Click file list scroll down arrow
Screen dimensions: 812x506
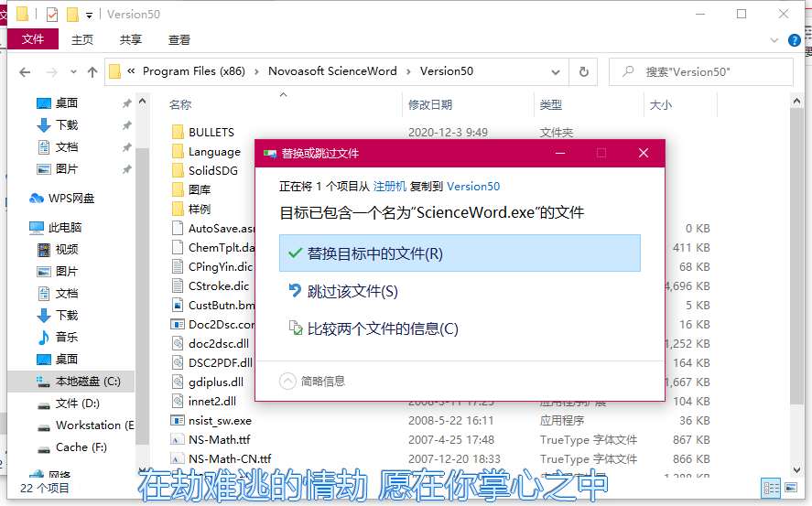click(796, 470)
